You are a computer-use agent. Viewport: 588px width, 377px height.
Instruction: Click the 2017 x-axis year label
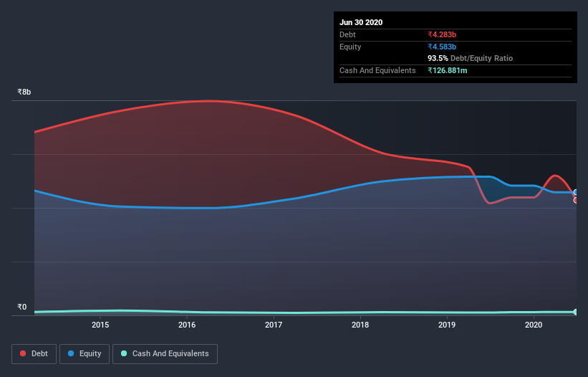click(x=274, y=325)
